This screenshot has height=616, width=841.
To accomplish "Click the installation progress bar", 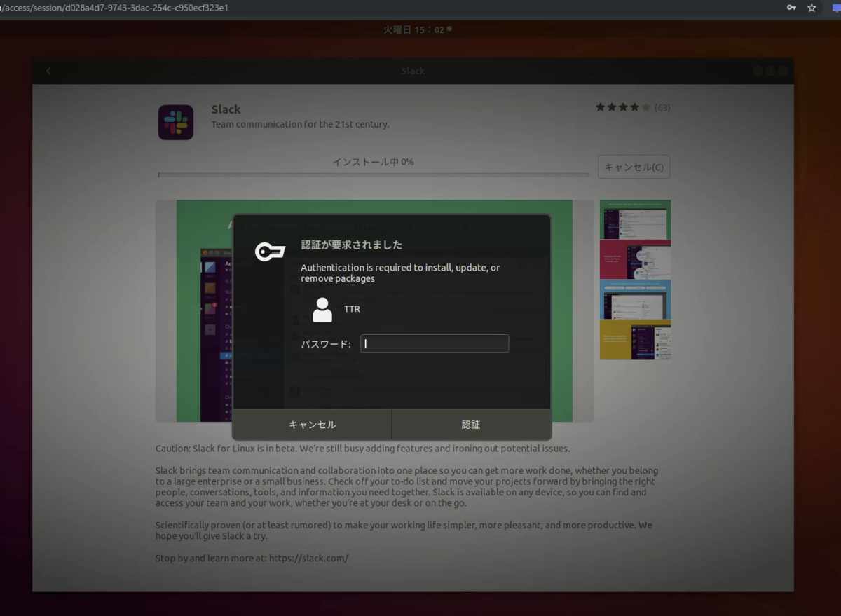I will pos(374,173).
